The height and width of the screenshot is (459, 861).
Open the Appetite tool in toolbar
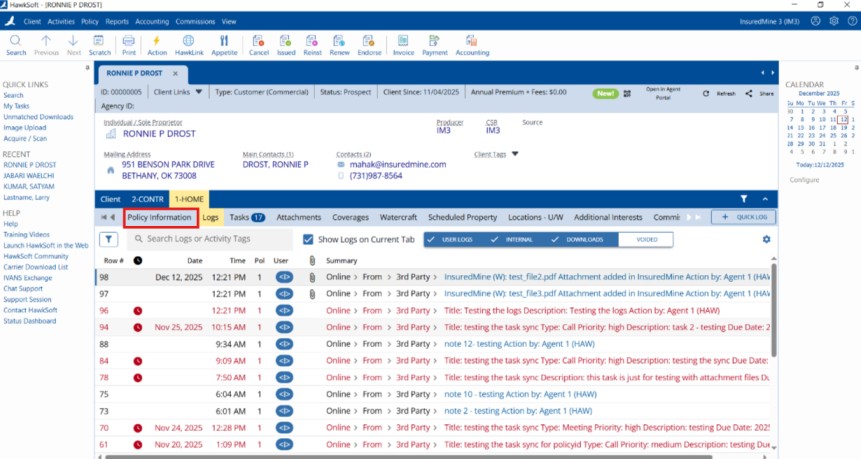(x=224, y=42)
